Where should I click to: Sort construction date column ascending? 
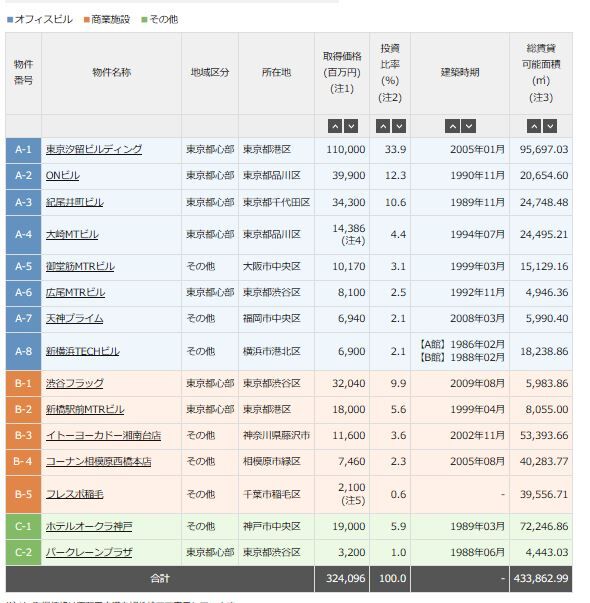pyautogui.click(x=452, y=126)
